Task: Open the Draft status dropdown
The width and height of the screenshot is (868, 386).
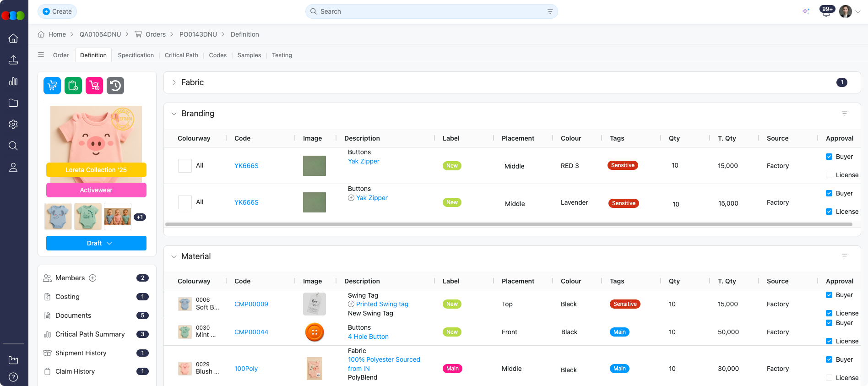Action: point(96,243)
